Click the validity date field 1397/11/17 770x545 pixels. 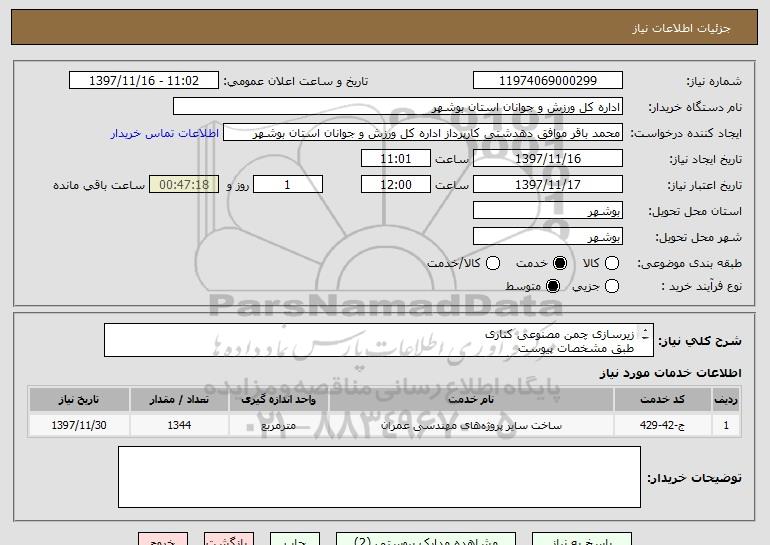tap(548, 185)
